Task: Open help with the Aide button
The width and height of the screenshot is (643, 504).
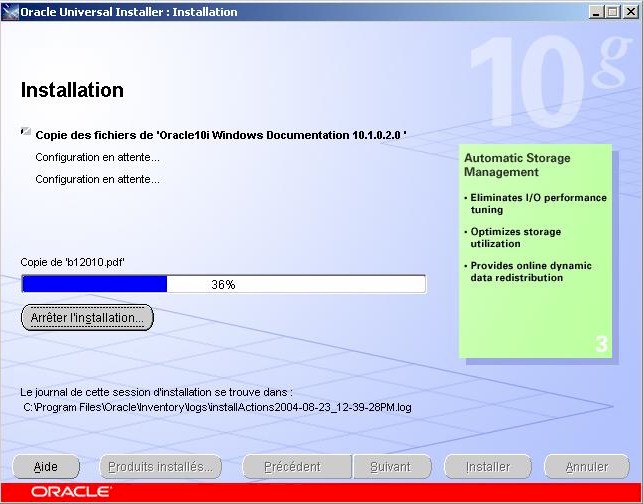Action: coord(48,467)
